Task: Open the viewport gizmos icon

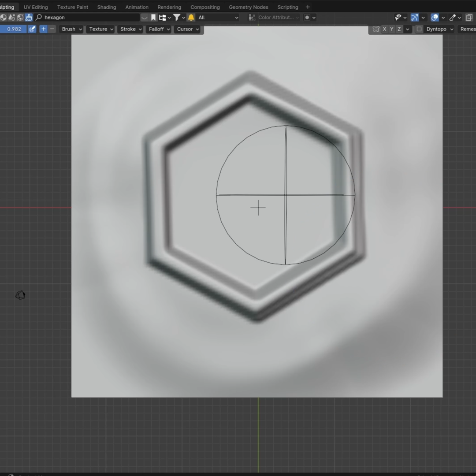Action: [x=415, y=17]
